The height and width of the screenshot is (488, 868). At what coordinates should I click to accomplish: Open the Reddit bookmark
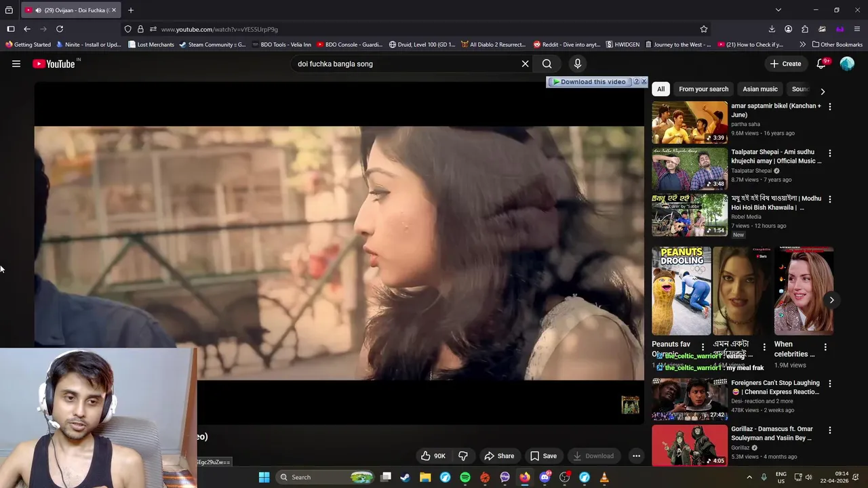point(566,45)
